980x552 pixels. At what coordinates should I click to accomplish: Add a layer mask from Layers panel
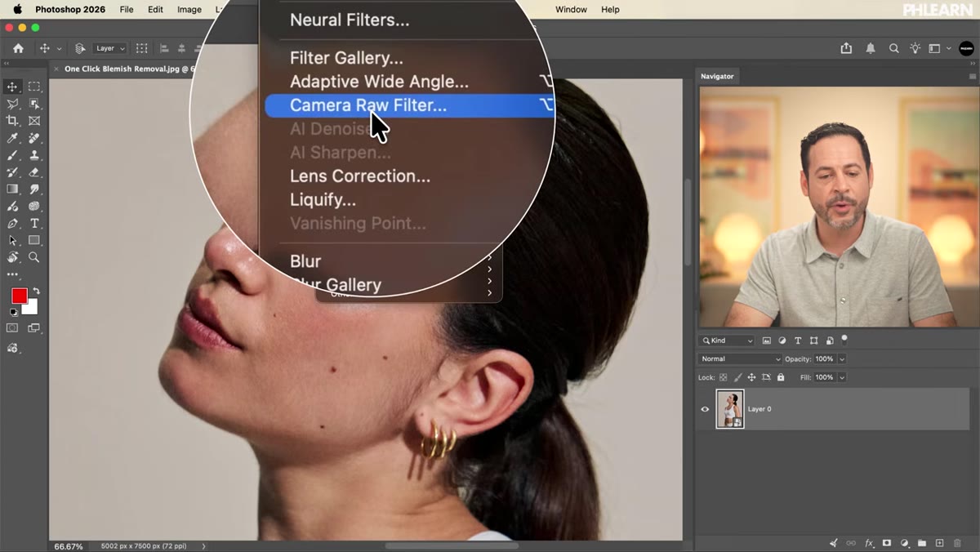click(x=887, y=543)
